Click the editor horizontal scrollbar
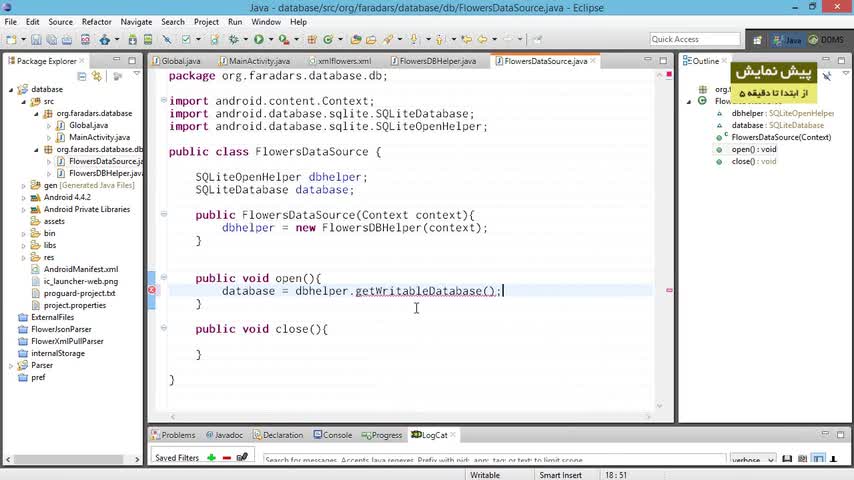 (410, 417)
